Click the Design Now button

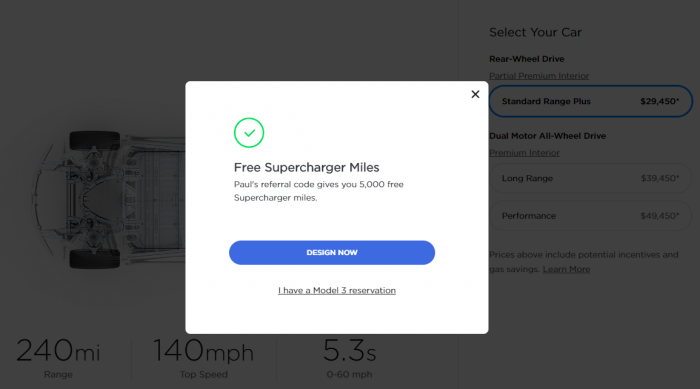coord(332,253)
